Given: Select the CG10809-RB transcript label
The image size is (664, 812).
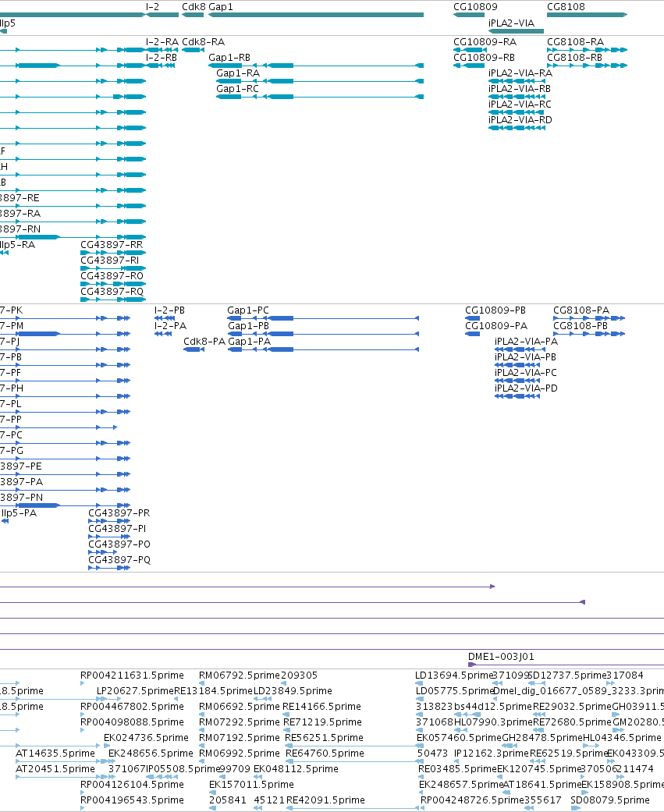Looking at the screenshot, I should pyautogui.click(x=485, y=58).
